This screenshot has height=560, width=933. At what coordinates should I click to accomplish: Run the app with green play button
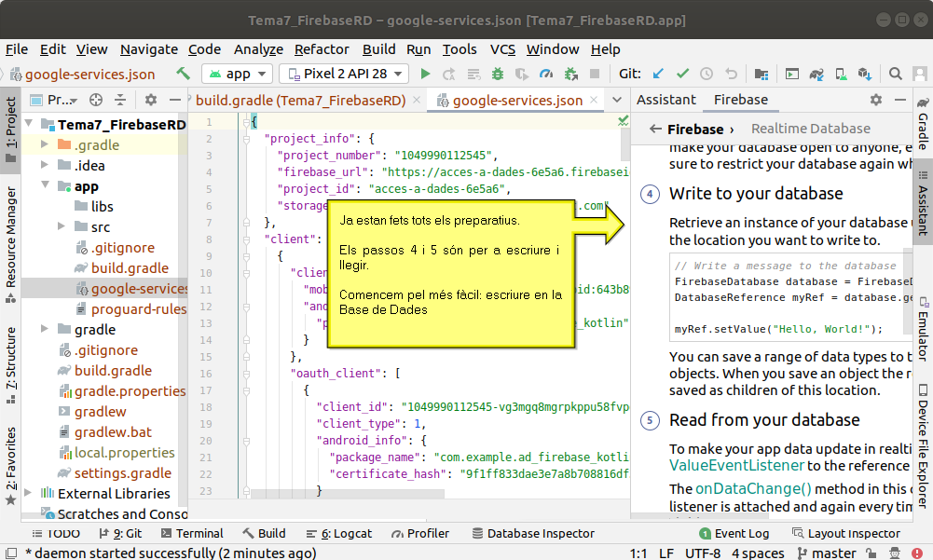(425, 74)
